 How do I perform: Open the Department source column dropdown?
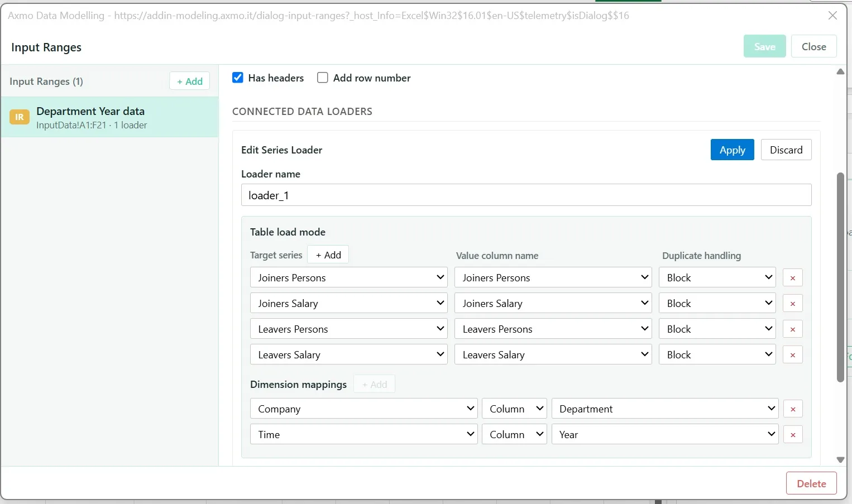click(x=665, y=409)
